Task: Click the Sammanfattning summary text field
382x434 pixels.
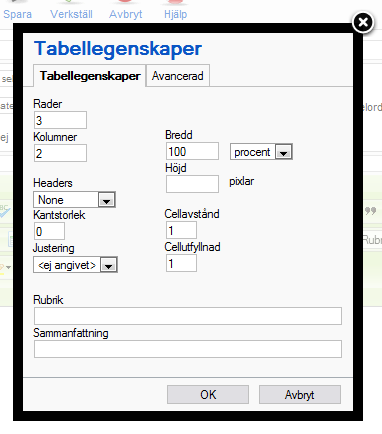Action: (188, 349)
